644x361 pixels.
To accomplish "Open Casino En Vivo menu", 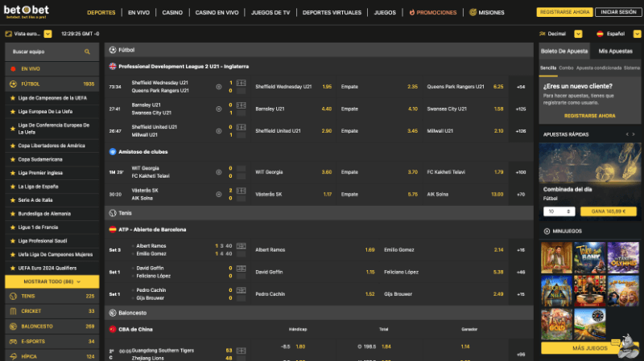I will point(217,13).
